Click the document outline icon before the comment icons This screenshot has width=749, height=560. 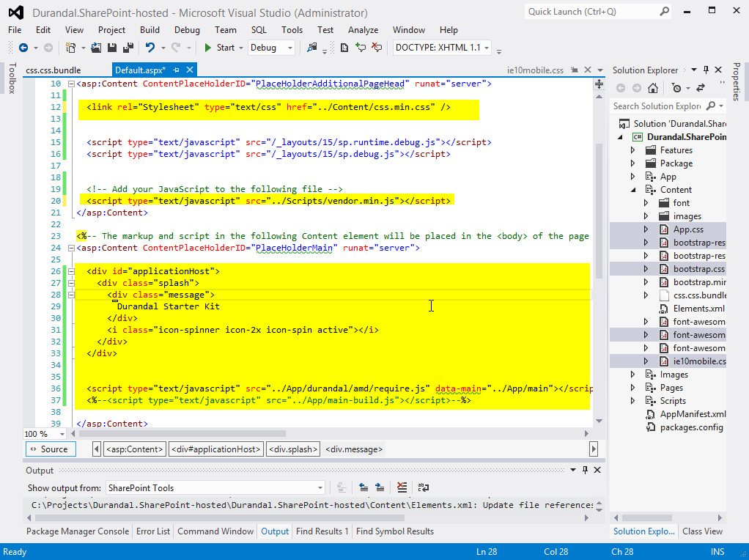coord(344,48)
